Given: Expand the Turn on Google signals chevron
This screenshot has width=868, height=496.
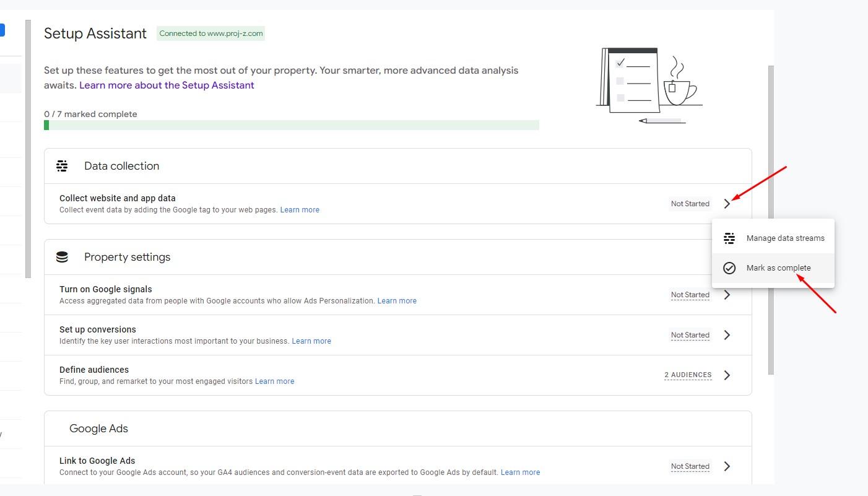Looking at the screenshot, I should (x=727, y=295).
